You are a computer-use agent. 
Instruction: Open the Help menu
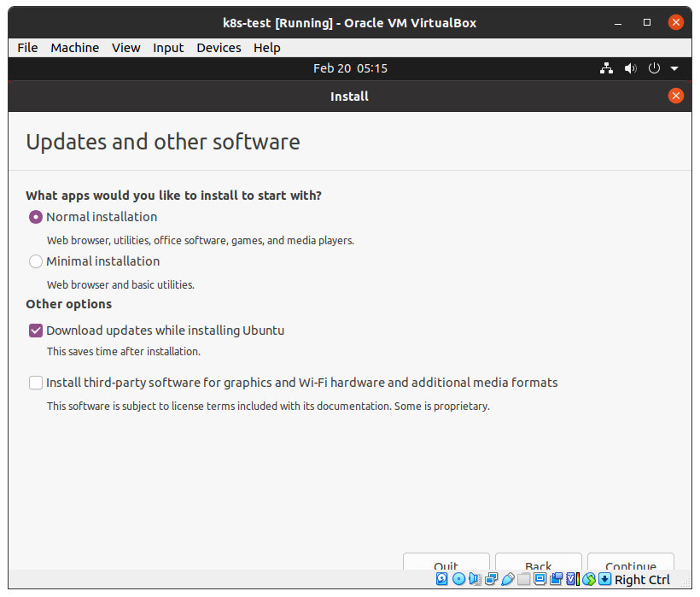click(267, 48)
